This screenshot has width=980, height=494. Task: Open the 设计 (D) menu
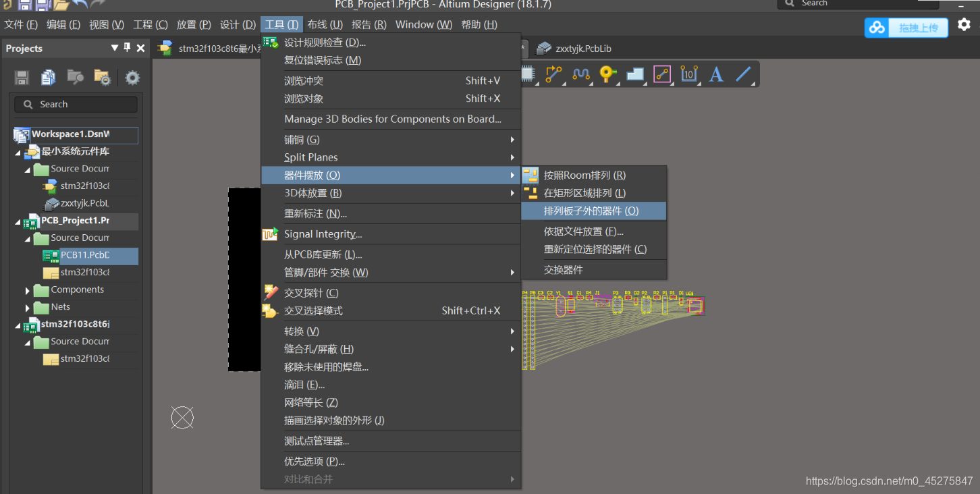click(238, 24)
